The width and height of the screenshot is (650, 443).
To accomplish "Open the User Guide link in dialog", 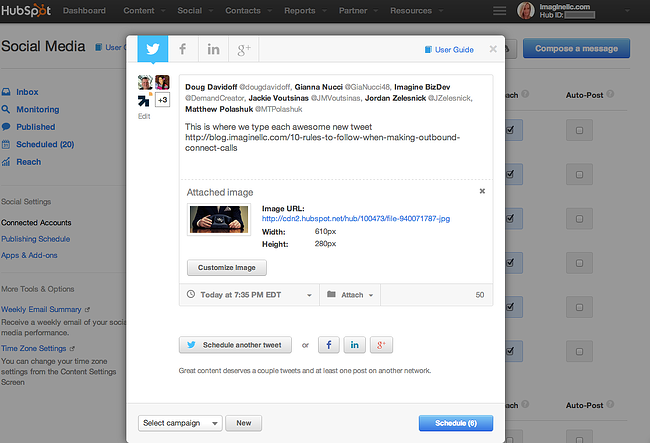I will (x=449, y=50).
